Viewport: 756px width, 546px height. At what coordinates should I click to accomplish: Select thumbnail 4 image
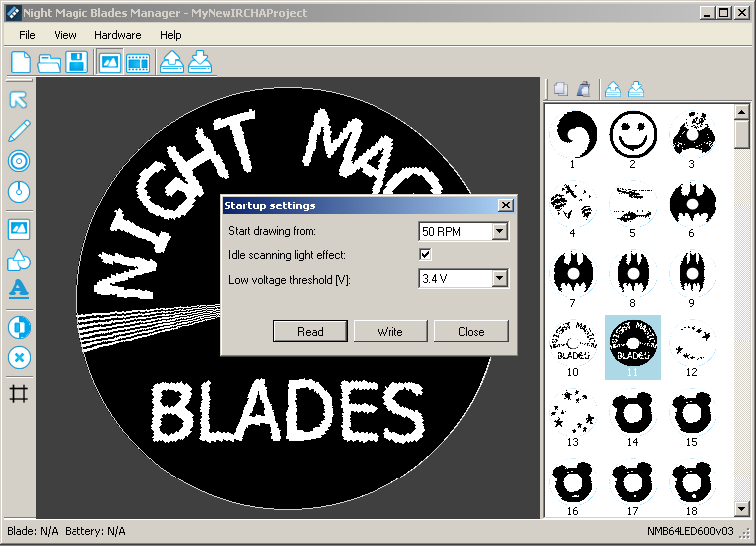[573, 208]
